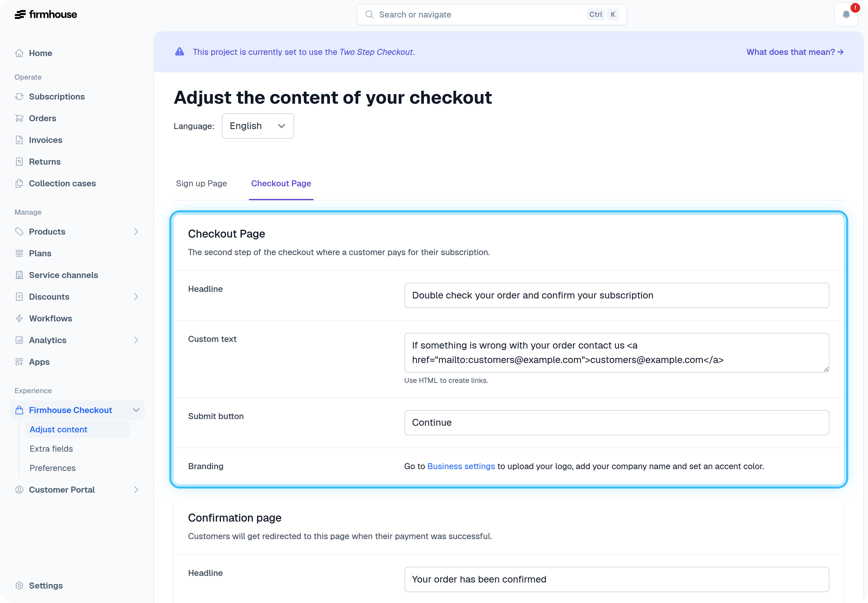Open the notifications bell icon

pyautogui.click(x=846, y=14)
